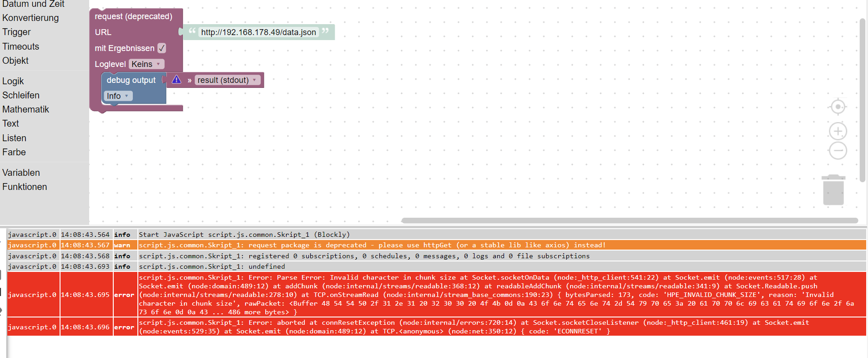Click 'error' severity cell at 14:08:43.696

(x=125, y=327)
